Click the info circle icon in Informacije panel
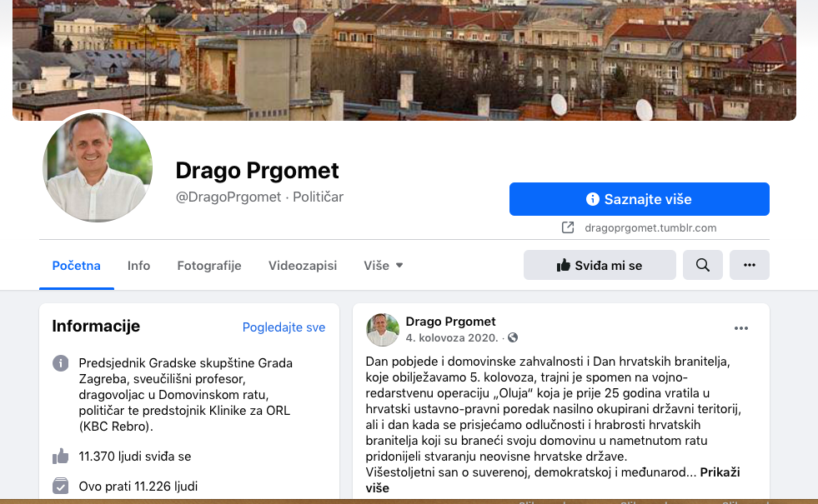This screenshot has height=504, width=818. [61, 362]
